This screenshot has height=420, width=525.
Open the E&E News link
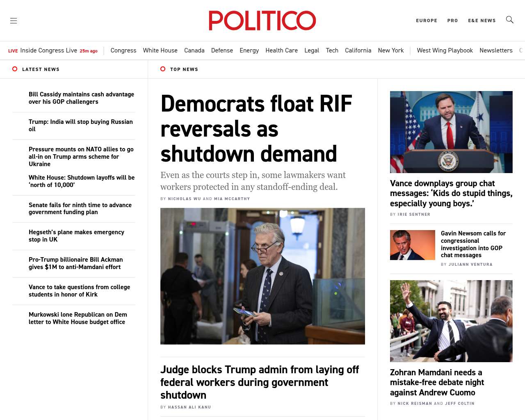point(482,21)
